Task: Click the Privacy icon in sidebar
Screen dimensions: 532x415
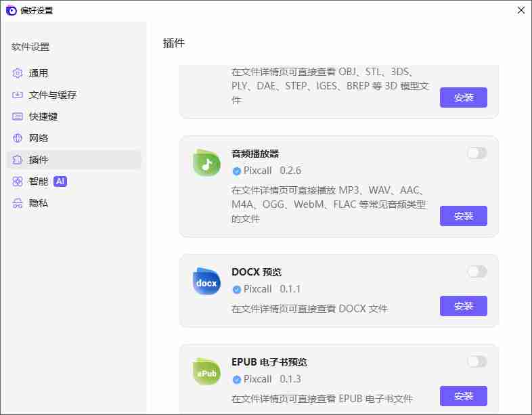Action: pyautogui.click(x=18, y=203)
